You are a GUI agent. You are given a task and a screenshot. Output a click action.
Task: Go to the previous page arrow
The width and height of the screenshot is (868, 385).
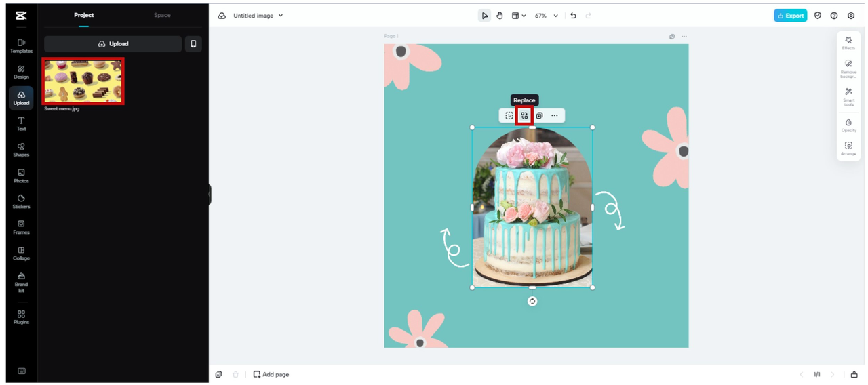tap(802, 374)
